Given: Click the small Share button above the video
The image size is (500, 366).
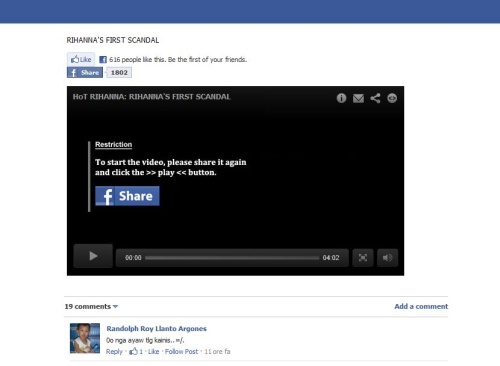Looking at the screenshot, I should point(85,73).
